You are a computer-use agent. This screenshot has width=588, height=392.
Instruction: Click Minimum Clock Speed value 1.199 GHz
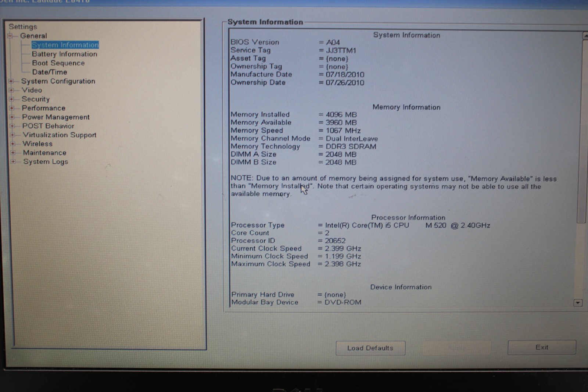(343, 256)
